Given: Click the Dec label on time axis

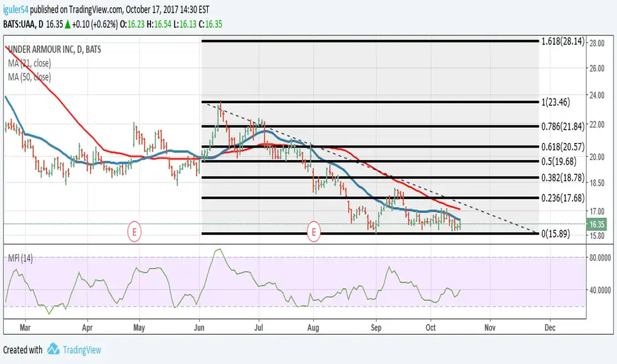Looking at the screenshot, I should (x=550, y=328).
